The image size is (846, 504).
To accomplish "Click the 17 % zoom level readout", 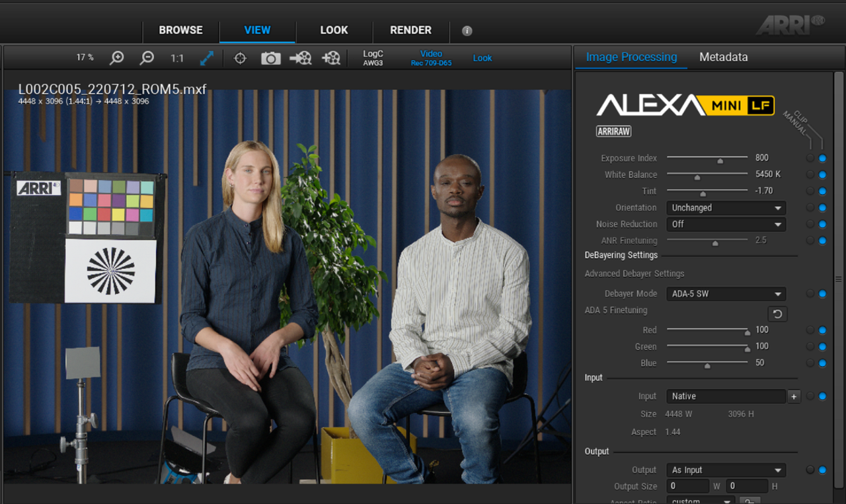I will pyautogui.click(x=85, y=57).
